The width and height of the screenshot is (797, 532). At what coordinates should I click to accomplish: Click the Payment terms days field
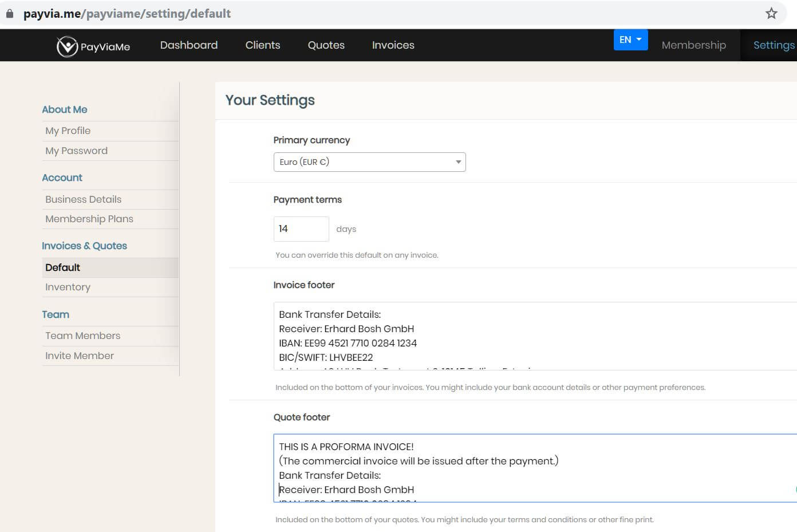tap(301, 229)
